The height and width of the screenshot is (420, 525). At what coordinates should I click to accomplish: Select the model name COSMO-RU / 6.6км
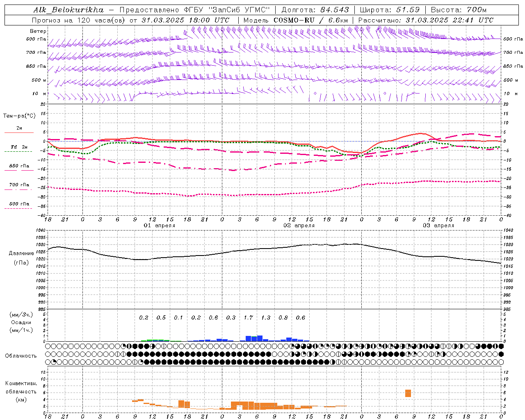310,20
